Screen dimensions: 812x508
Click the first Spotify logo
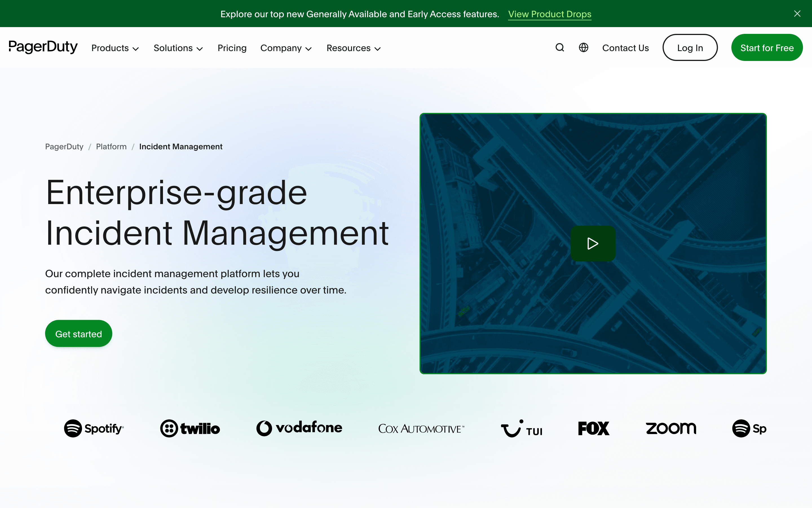[94, 428]
